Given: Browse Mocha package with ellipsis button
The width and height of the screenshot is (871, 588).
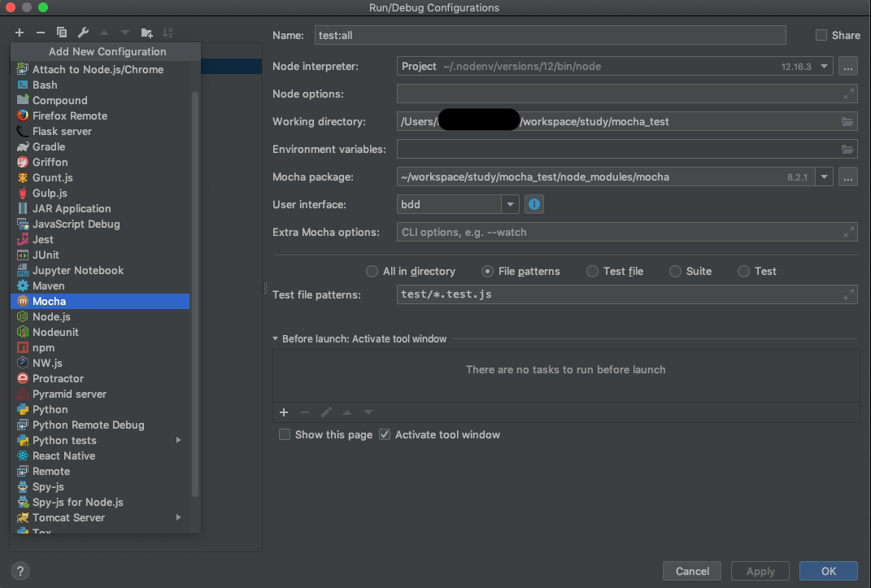Looking at the screenshot, I should point(847,177).
